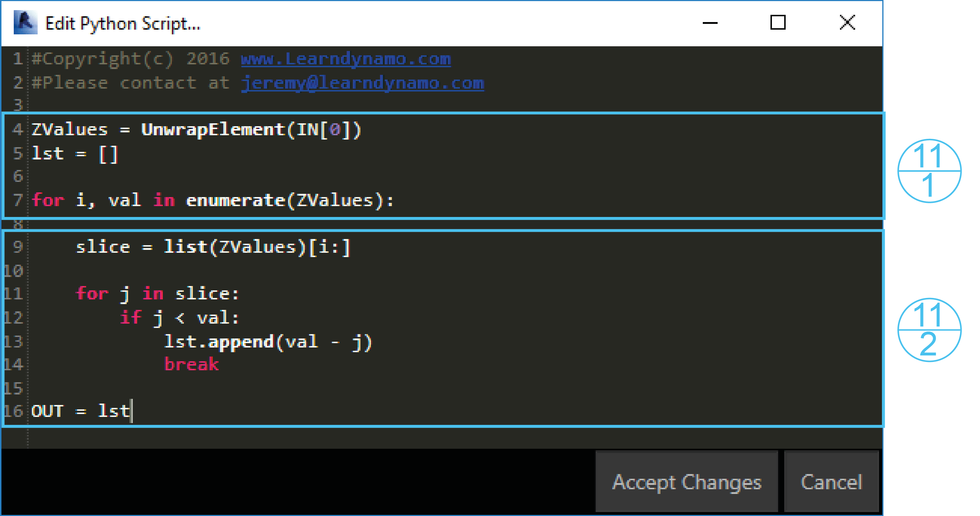Click the Edit Python Script title text
This screenshot has height=516, width=980.
click(x=123, y=24)
